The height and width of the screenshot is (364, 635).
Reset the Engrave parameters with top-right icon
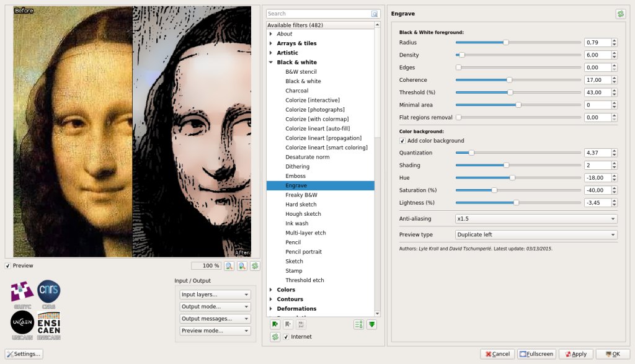(621, 13)
